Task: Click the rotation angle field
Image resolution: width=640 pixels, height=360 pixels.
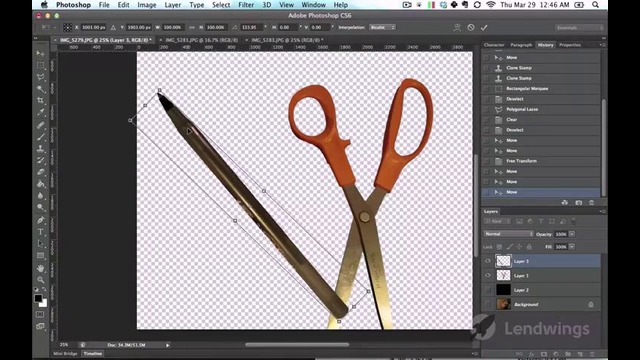Action: tap(250, 27)
